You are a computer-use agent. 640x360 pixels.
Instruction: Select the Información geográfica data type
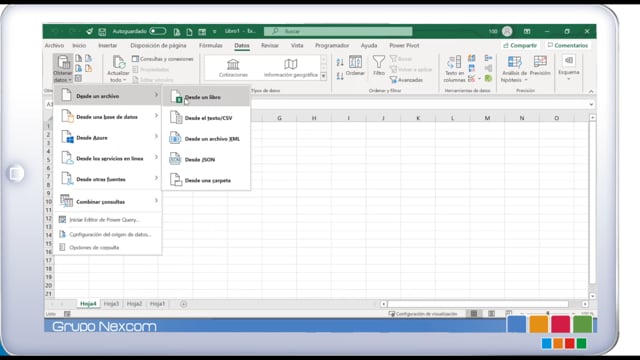coord(291,68)
